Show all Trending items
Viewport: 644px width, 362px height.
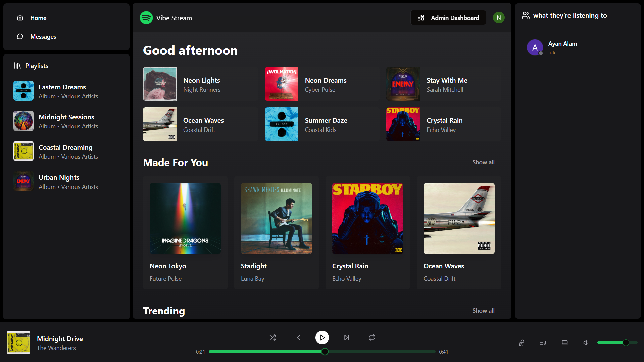tap(483, 311)
